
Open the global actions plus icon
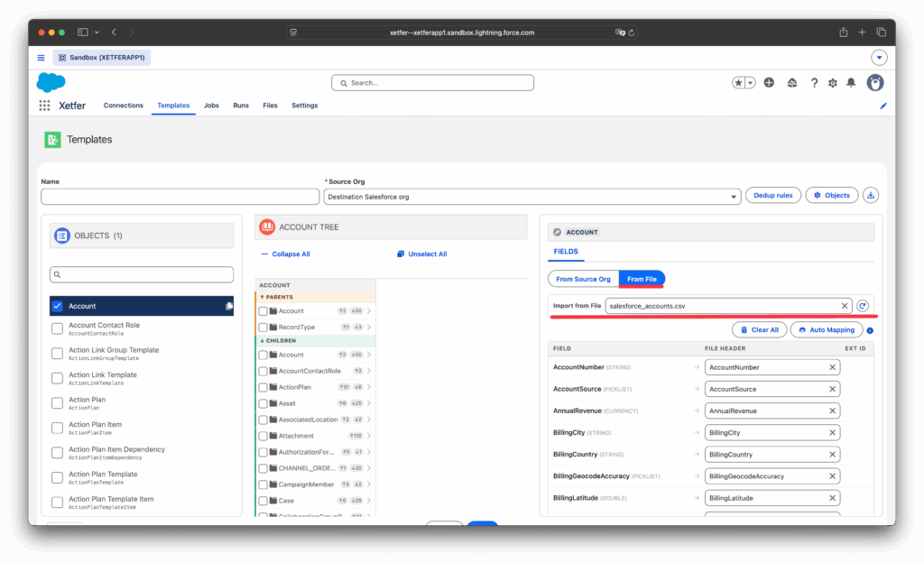769,83
